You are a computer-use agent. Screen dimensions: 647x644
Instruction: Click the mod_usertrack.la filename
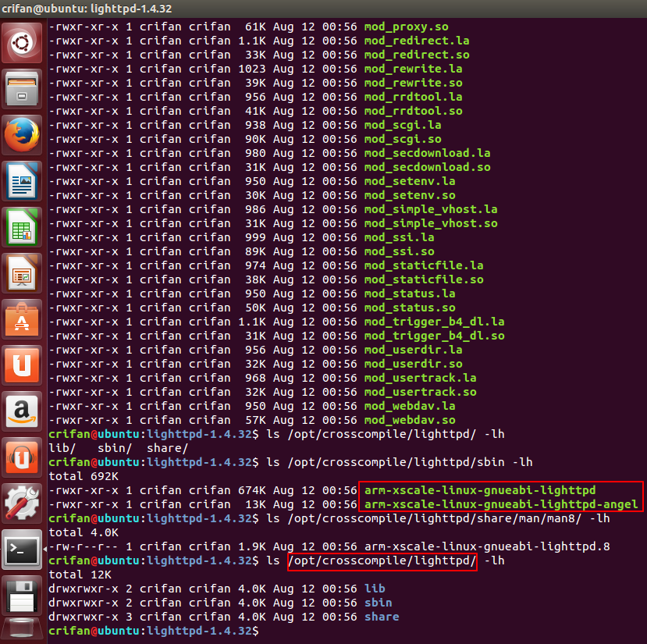[x=420, y=378]
